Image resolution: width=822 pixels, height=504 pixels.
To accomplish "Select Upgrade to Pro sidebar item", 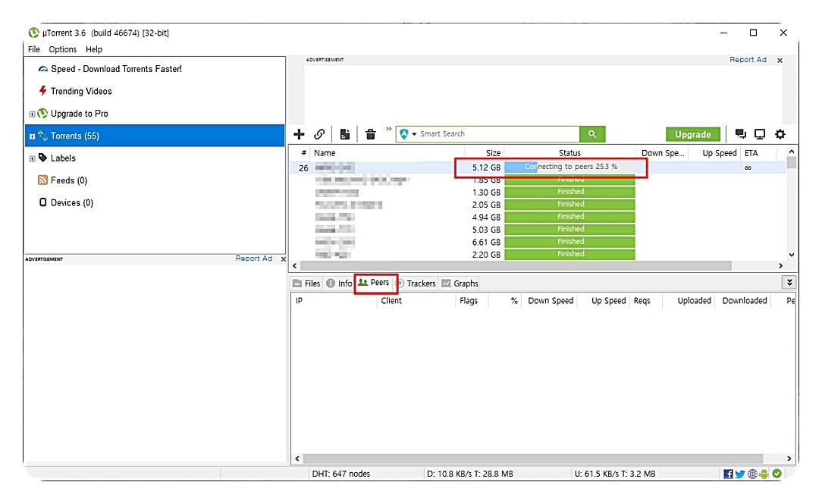I will tap(79, 114).
